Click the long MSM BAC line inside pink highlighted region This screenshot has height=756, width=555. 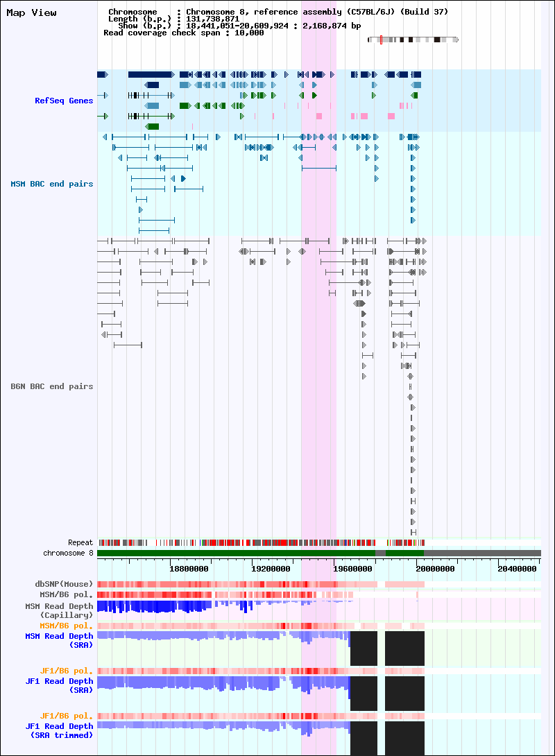tap(318, 169)
